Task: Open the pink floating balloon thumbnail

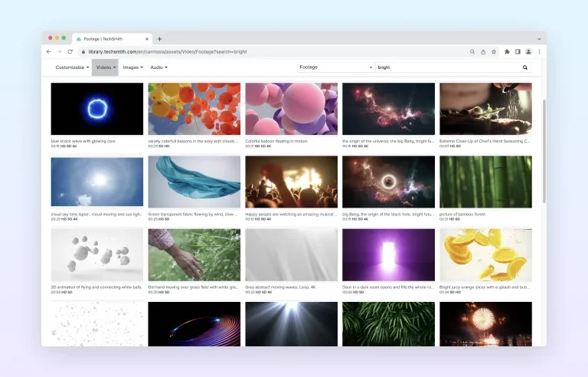Action: tap(292, 109)
